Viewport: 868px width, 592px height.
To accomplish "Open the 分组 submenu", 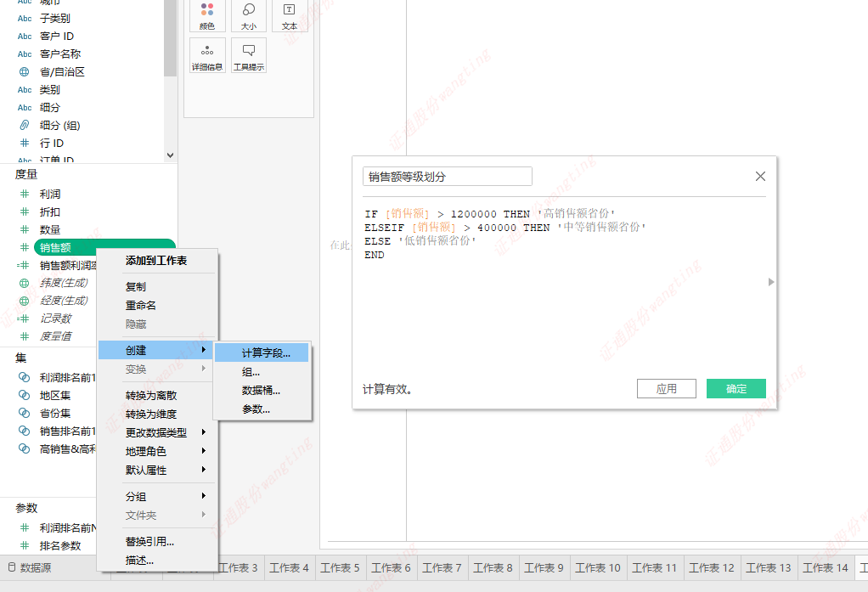I will [156, 497].
